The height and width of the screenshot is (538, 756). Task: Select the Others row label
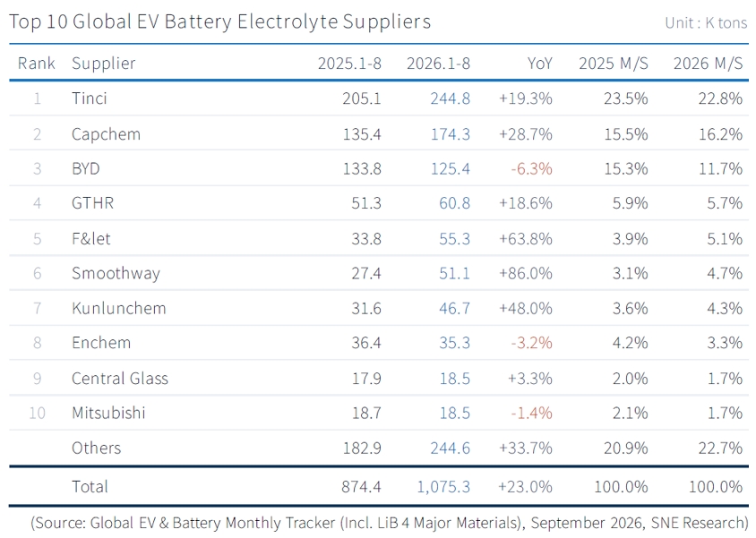point(96,448)
